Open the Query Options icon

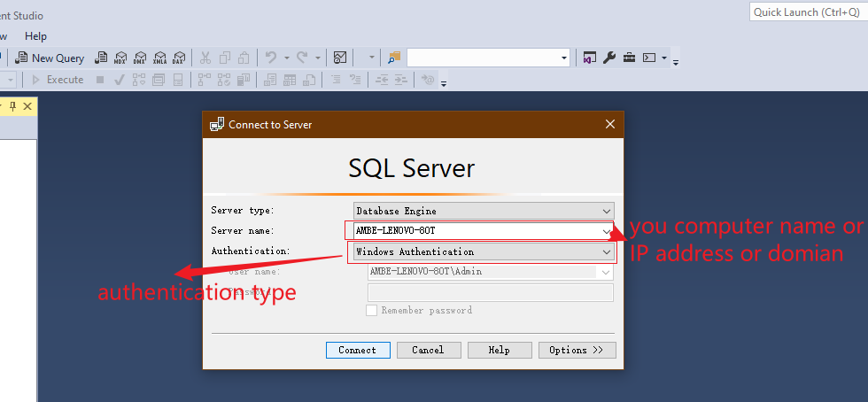(x=159, y=80)
